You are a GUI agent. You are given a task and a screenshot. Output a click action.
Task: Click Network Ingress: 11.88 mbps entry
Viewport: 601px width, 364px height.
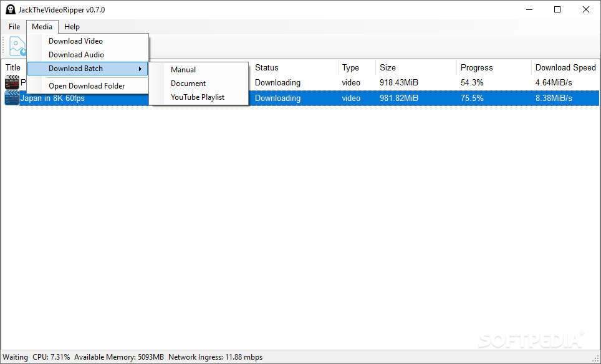tap(216, 357)
